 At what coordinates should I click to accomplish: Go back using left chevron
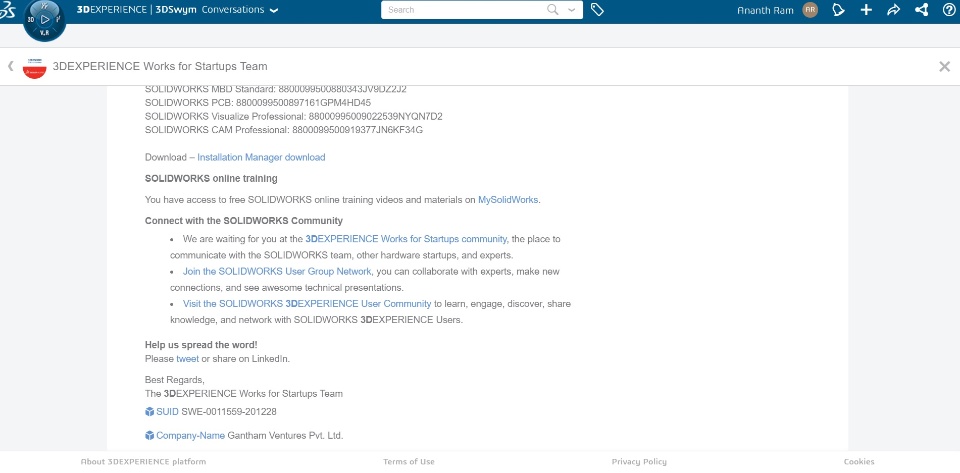pyautogui.click(x=10, y=66)
